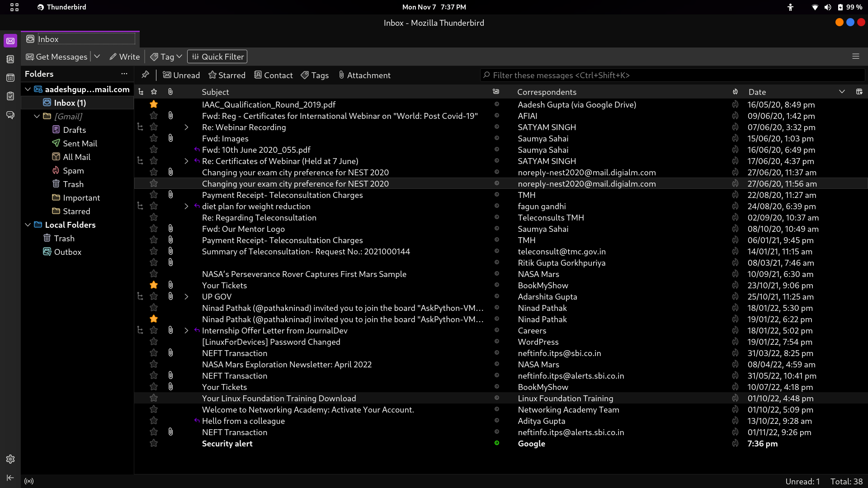Open the application menu hamburger icon
Screen dimensions: 868x488
coord(856,56)
